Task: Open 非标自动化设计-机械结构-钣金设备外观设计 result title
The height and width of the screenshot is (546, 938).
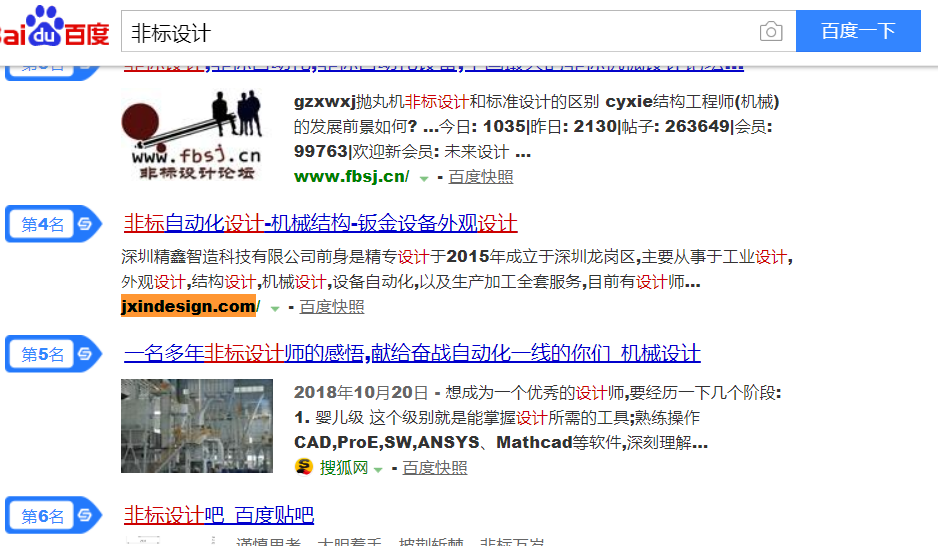Action: (x=321, y=223)
